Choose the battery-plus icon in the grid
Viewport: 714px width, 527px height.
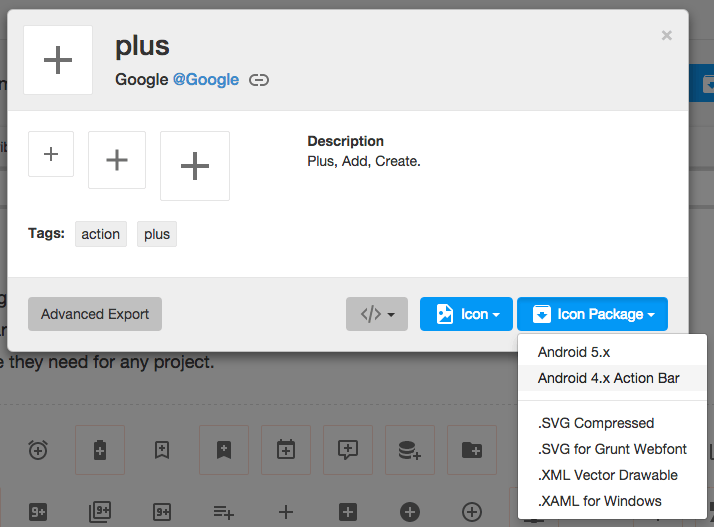click(100, 450)
